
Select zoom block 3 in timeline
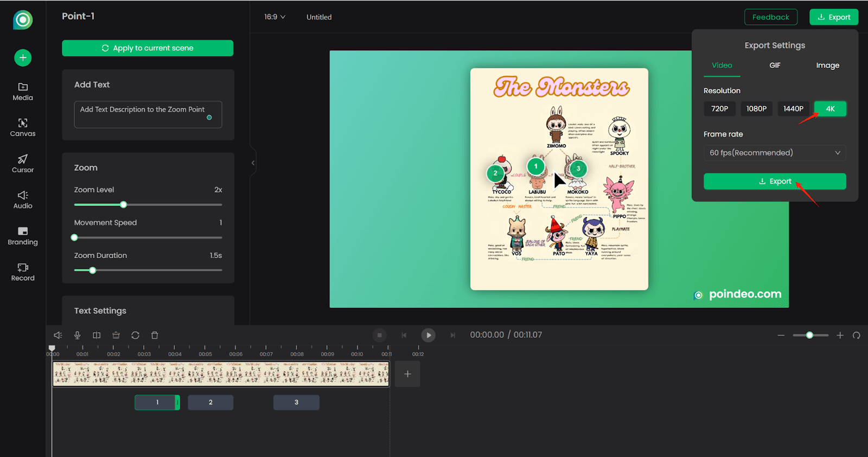coord(296,402)
